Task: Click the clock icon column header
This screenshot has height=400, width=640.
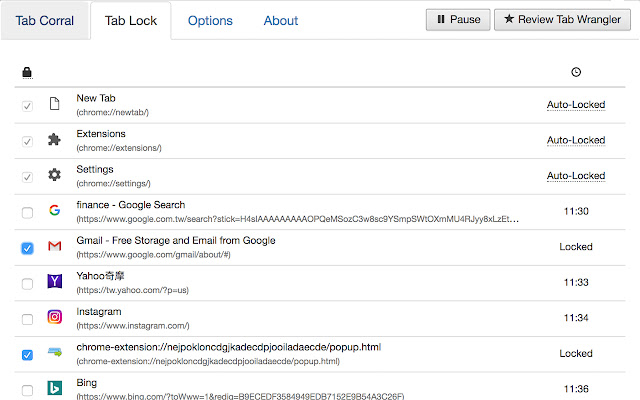Action: click(x=576, y=72)
